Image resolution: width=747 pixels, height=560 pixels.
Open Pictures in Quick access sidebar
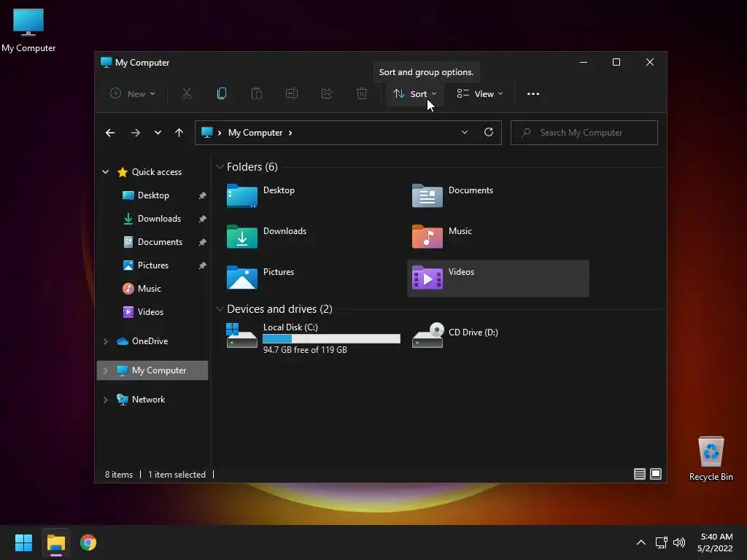tap(152, 265)
